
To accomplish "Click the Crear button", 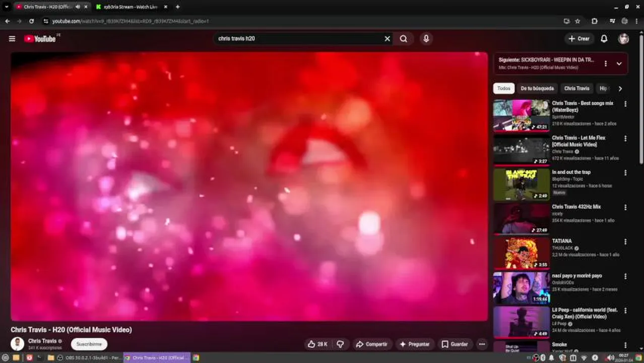I will 578,39.
